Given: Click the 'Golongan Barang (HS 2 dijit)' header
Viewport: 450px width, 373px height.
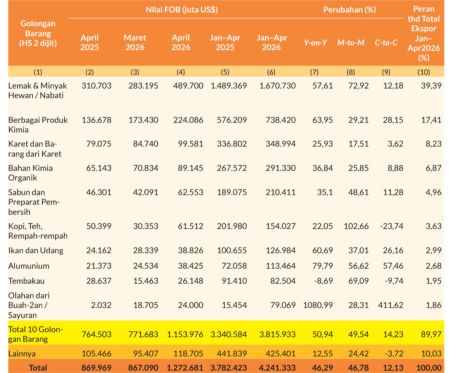Looking at the screenshot, I should point(38,33).
